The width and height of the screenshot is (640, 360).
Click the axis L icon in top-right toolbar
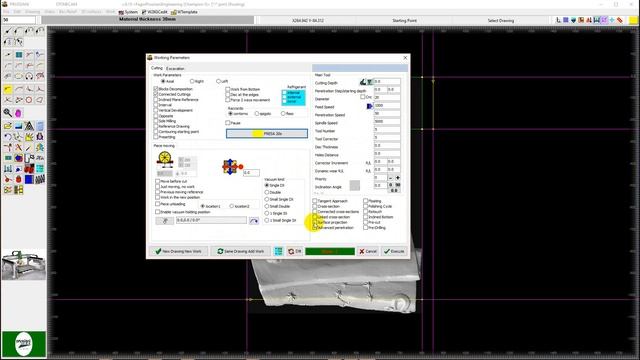coord(558,20)
